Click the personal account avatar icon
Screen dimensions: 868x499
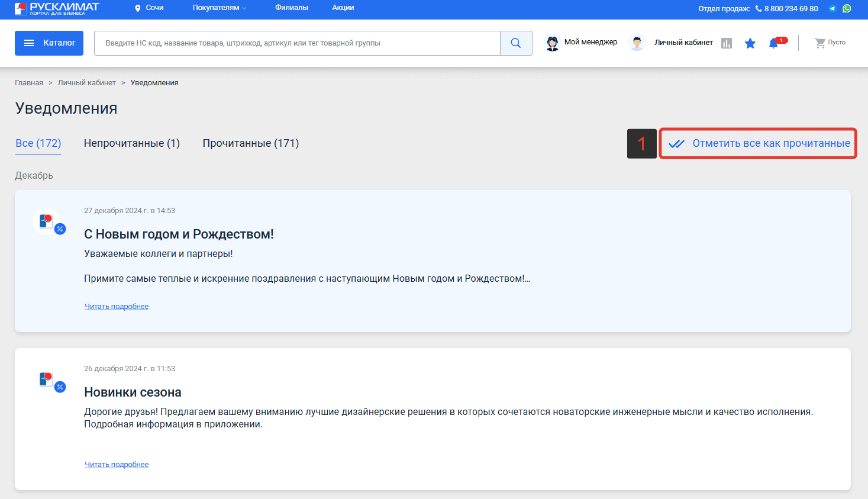(x=637, y=43)
